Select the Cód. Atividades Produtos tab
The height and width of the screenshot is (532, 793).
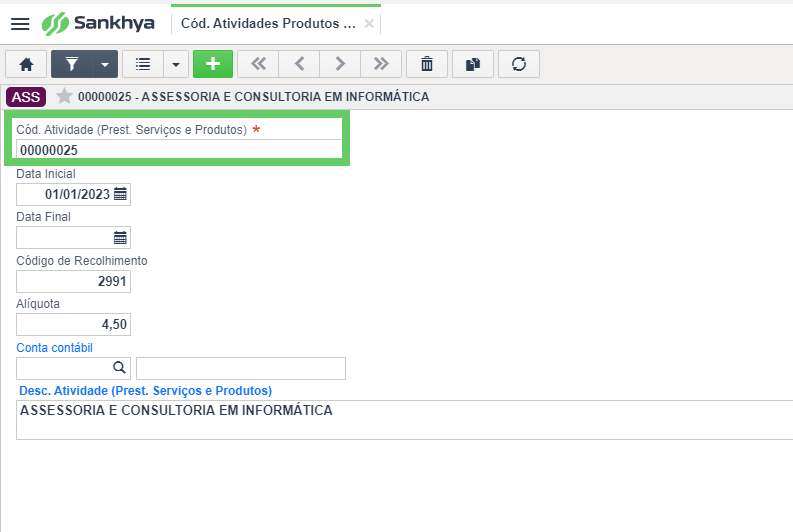click(x=268, y=24)
